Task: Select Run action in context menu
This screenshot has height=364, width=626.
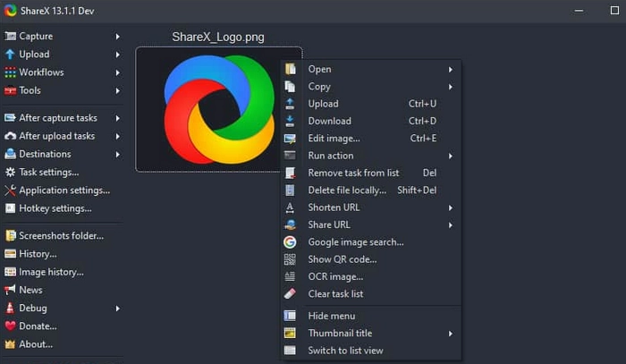Action: pos(371,156)
